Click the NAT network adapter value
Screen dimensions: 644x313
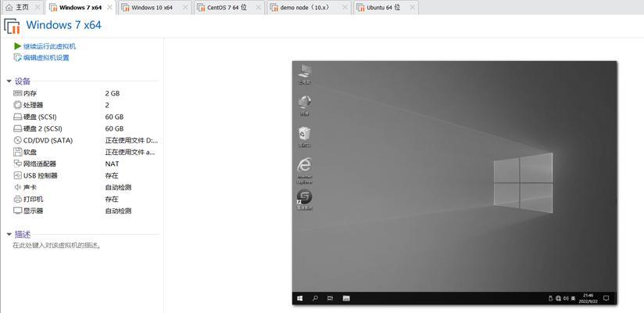click(x=112, y=164)
